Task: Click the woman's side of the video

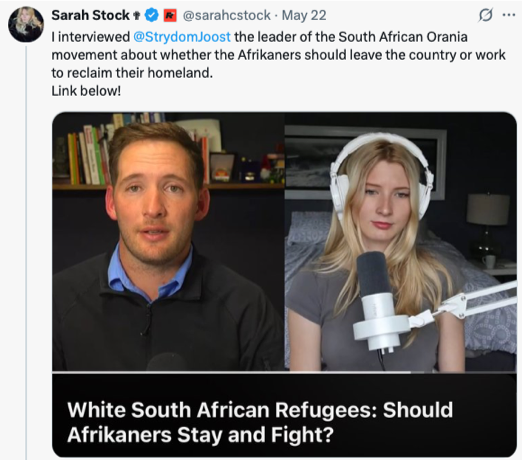Action: point(400,242)
